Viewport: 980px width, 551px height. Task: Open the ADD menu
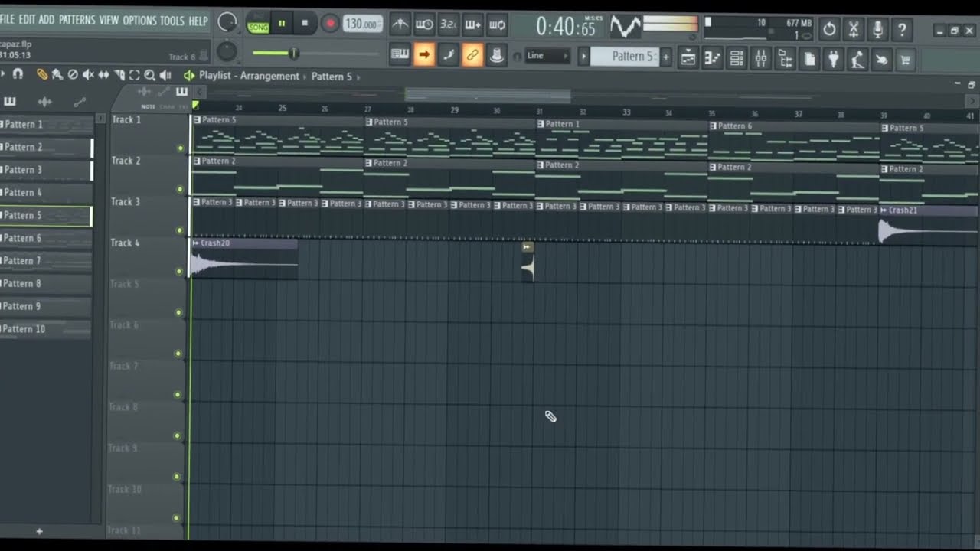click(47, 20)
